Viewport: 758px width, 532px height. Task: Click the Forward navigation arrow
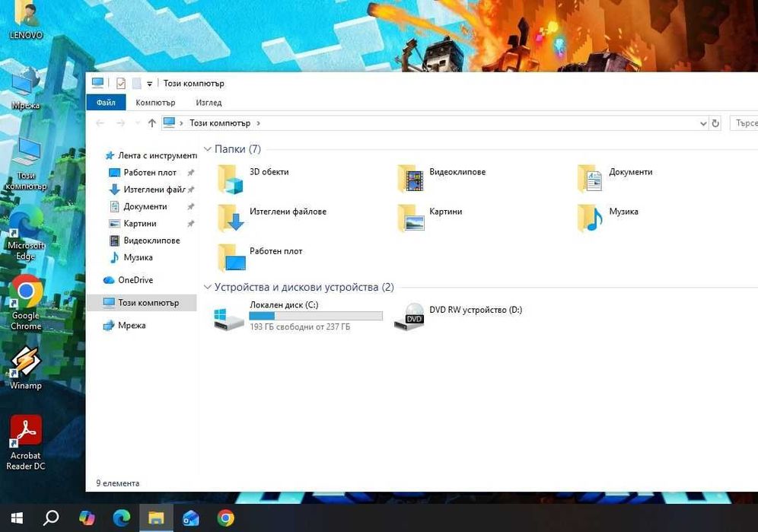[x=120, y=123]
